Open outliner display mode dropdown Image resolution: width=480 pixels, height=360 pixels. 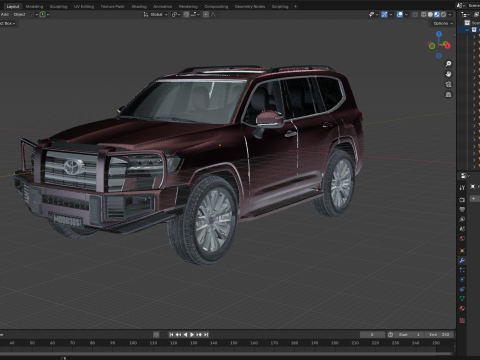pos(465,14)
